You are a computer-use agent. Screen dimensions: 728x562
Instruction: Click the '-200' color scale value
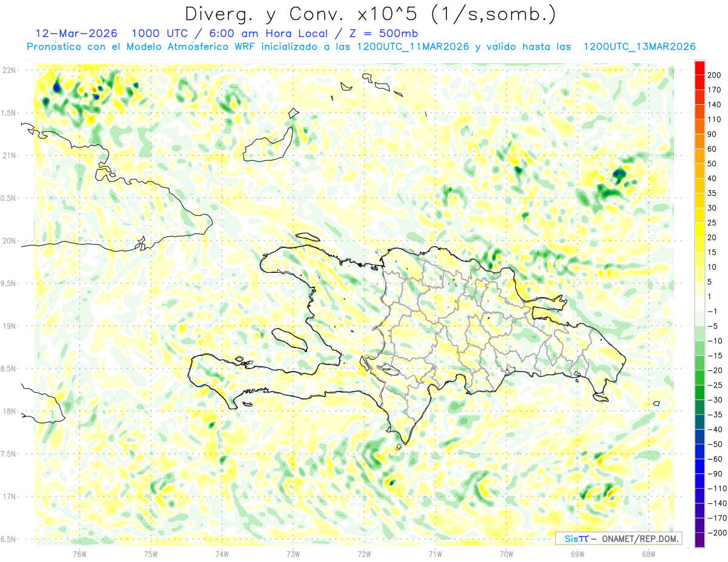coord(717,533)
